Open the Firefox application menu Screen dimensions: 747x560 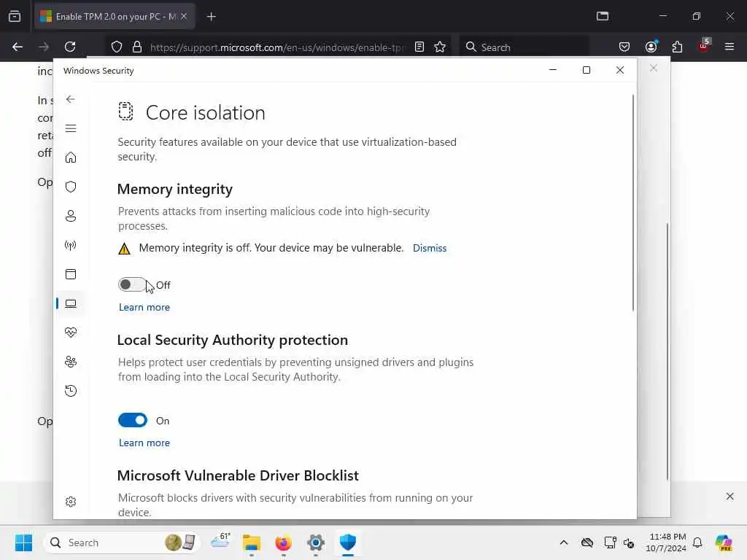729,47
